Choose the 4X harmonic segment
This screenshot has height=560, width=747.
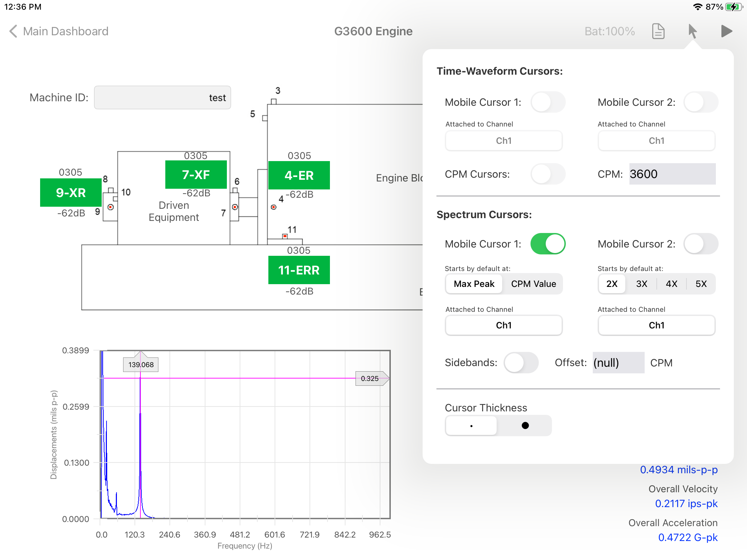point(671,284)
